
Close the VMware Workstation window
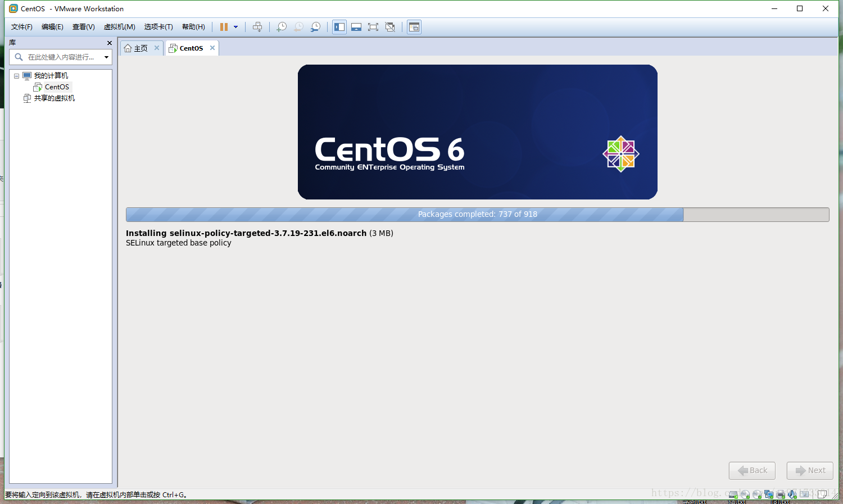tap(826, 8)
